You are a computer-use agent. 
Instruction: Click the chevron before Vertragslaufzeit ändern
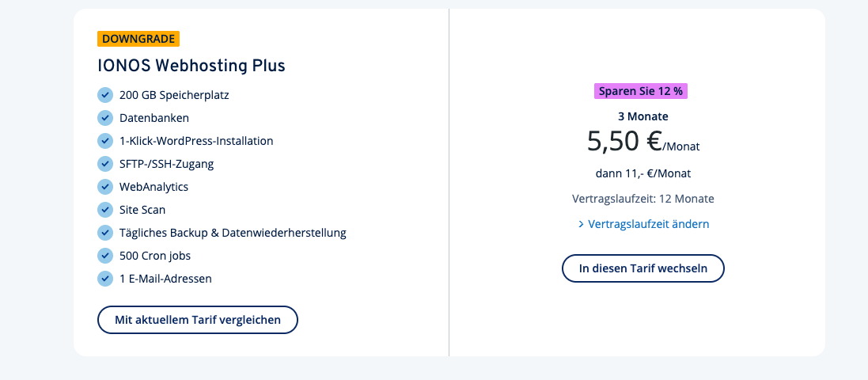pos(581,224)
